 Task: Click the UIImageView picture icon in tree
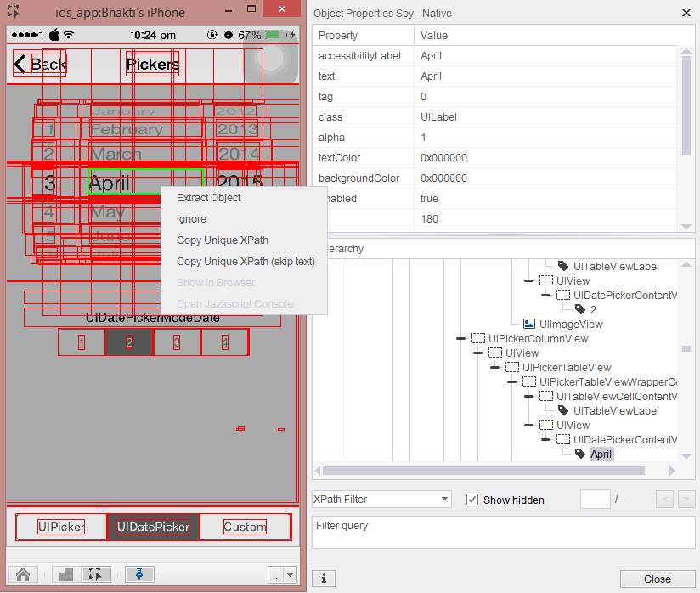point(529,324)
